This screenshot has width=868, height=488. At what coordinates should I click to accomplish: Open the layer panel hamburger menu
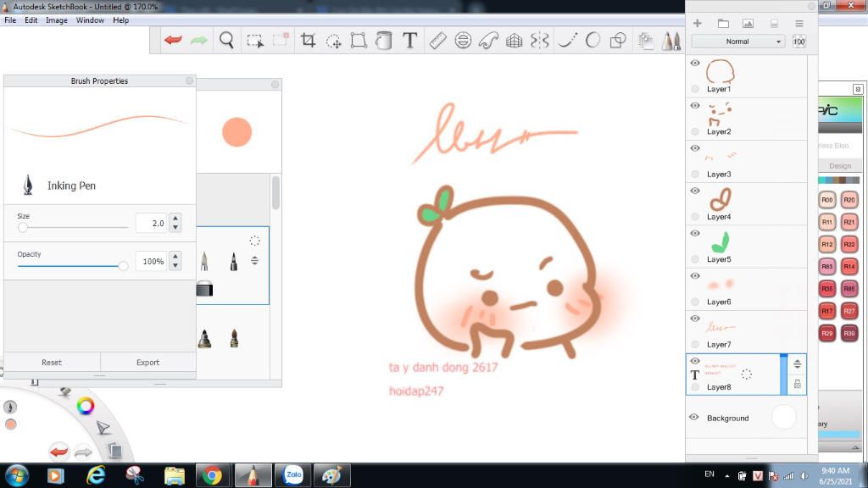(x=798, y=23)
